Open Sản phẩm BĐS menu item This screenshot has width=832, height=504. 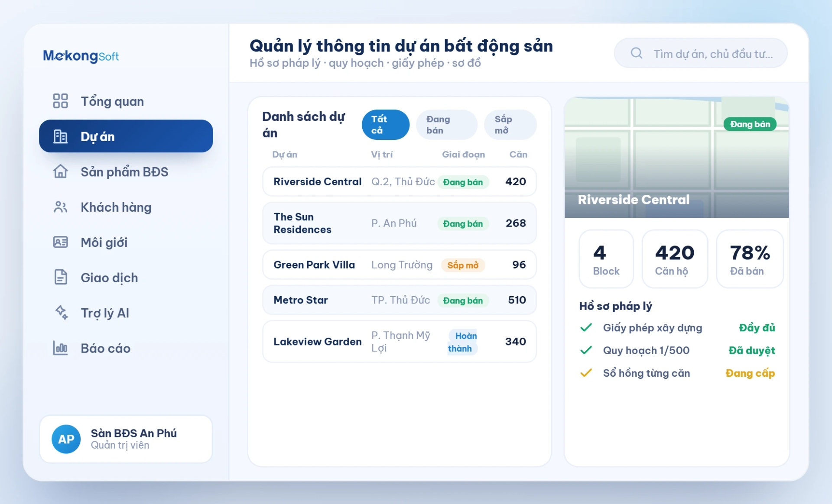pyautogui.click(x=126, y=171)
